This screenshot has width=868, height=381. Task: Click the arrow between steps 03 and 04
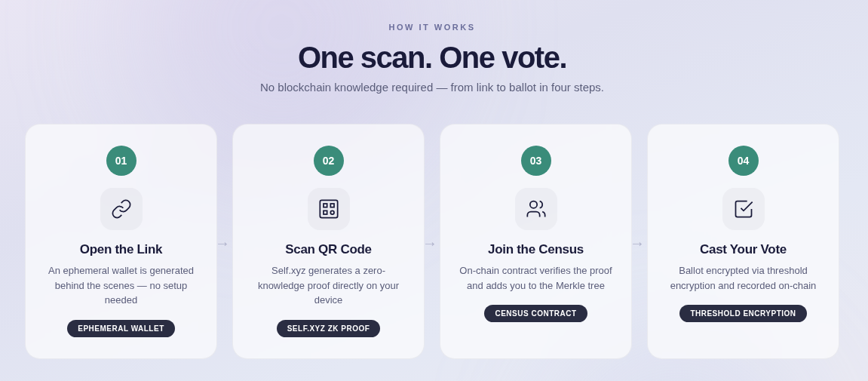[637, 244]
